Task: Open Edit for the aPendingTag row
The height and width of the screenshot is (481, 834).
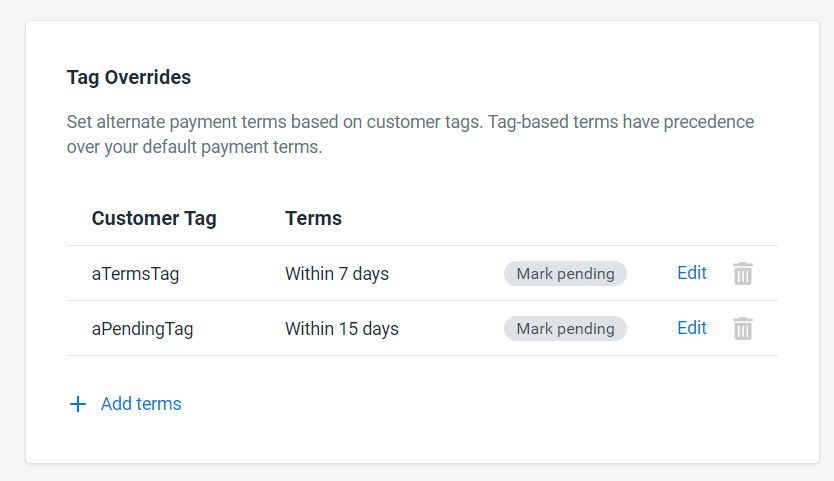Action: click(x=692, y=328)
